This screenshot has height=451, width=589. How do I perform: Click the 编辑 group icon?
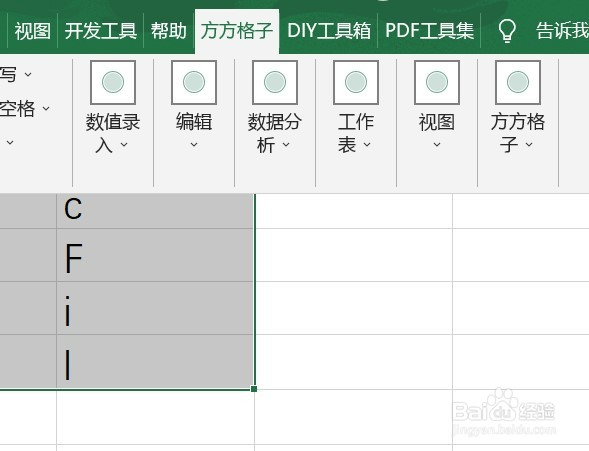tap(194, 82)
